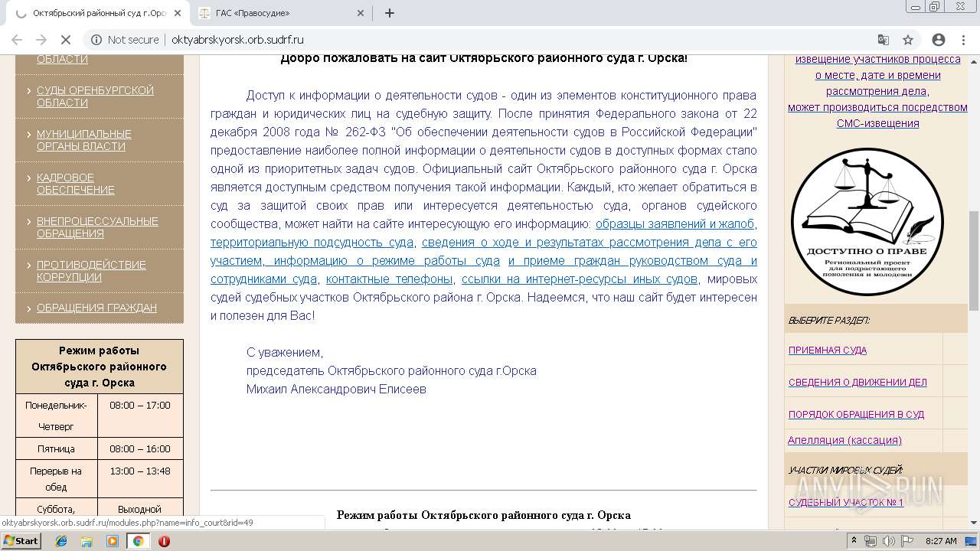This screenshot has width=980, height=551.
Task: Show hidden system tray icons
Action: pyautogui.click(x=854, y=541)
